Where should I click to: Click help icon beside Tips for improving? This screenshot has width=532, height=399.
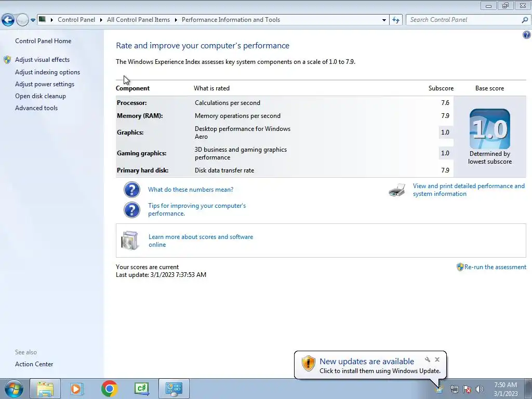132,210
